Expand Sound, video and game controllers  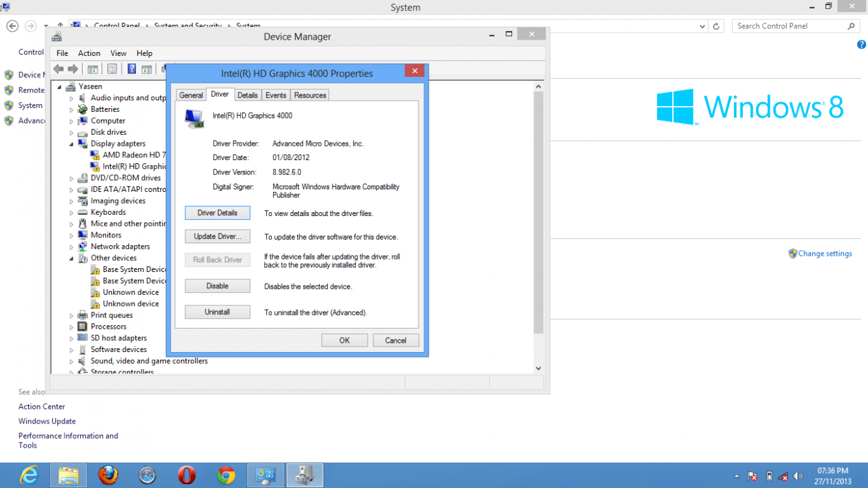click(x=72, y=361)
